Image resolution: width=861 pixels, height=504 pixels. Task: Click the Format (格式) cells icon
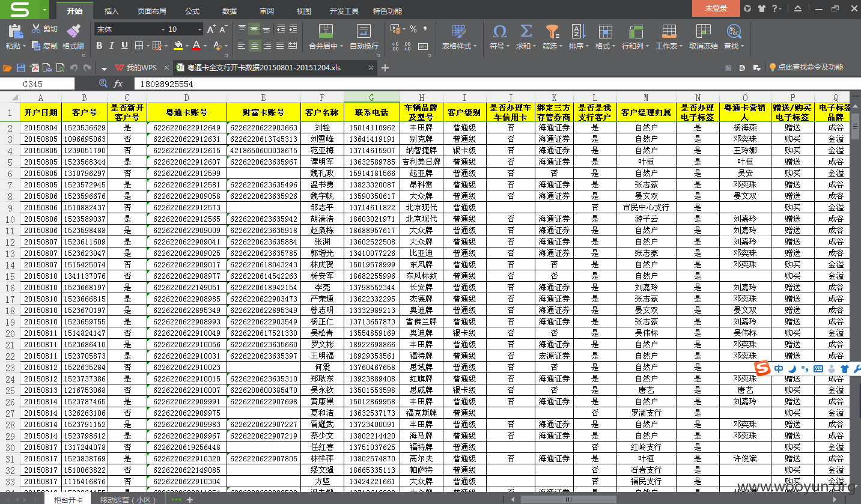(x=605, y=31)
